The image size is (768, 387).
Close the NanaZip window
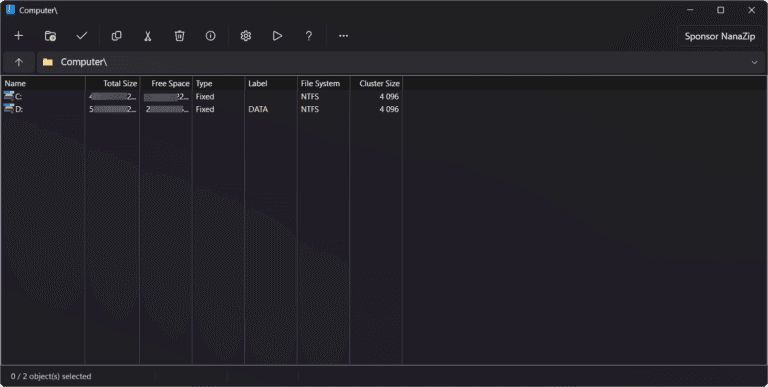752,10
